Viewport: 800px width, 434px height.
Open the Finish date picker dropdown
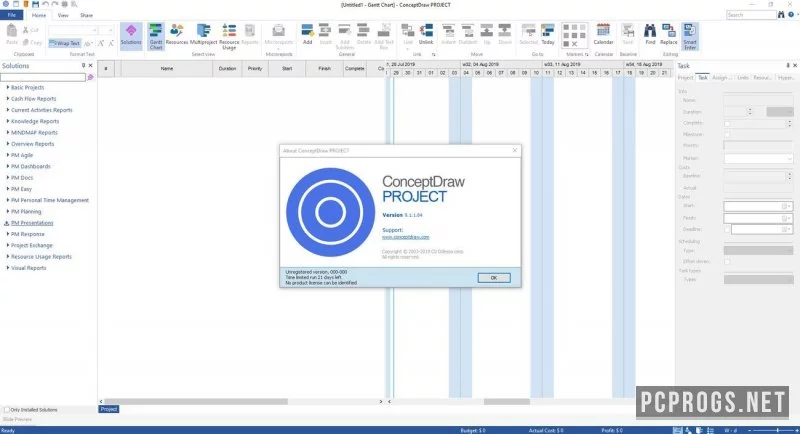pos(787,218)
